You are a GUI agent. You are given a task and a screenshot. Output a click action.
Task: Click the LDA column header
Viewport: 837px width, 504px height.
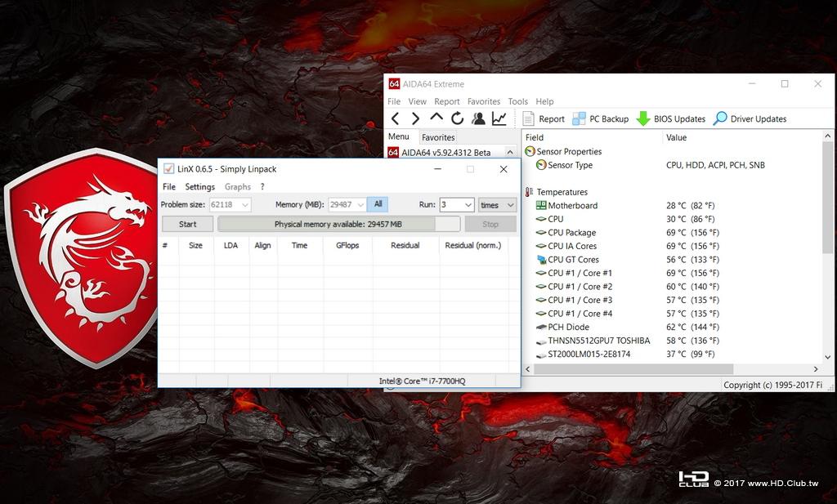coord(231,245)
